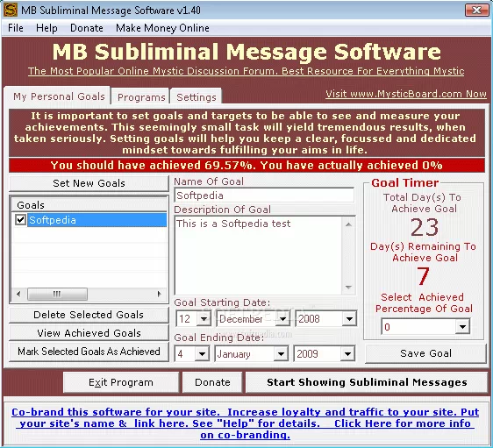493x448 pixels.
Task: Open the starting date December month dropdown
Action: (283, 319)
